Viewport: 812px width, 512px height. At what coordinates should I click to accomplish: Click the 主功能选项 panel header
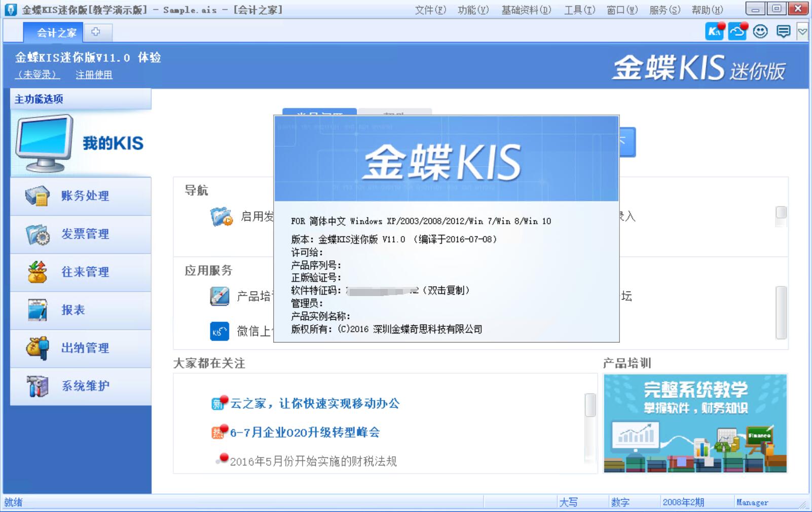coord(81,99)
